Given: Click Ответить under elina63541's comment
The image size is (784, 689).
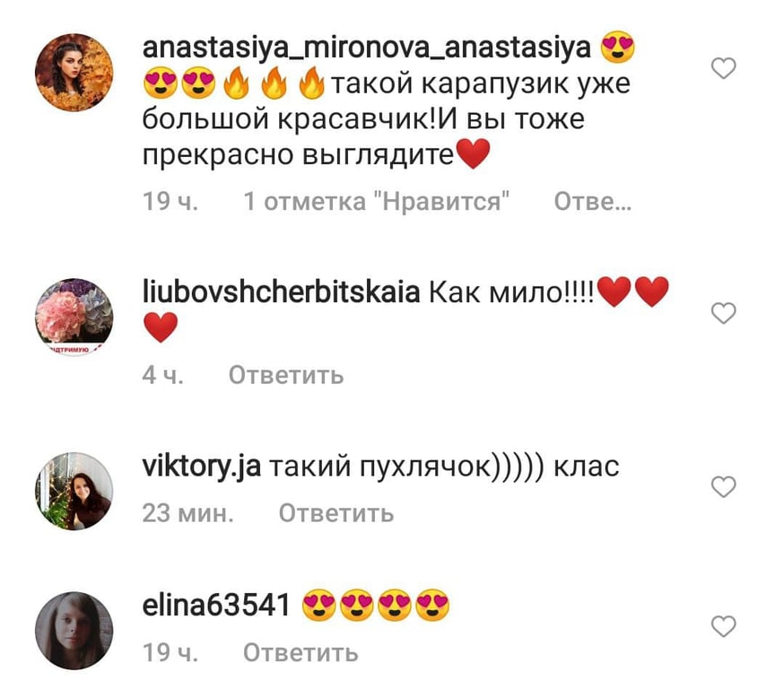Looking at the screenshot, I should (301, 652).
